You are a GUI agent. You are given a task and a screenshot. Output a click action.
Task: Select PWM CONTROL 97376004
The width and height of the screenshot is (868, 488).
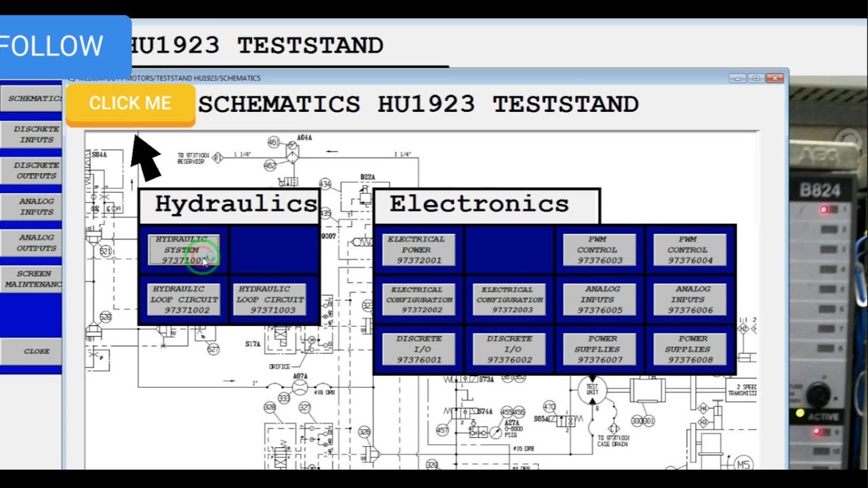(x=690, y=250)
